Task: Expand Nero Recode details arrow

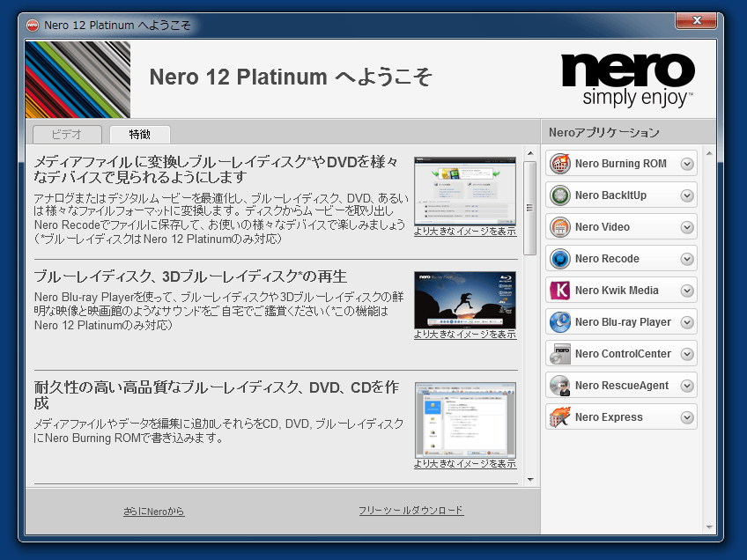Action: coord(687,259)
